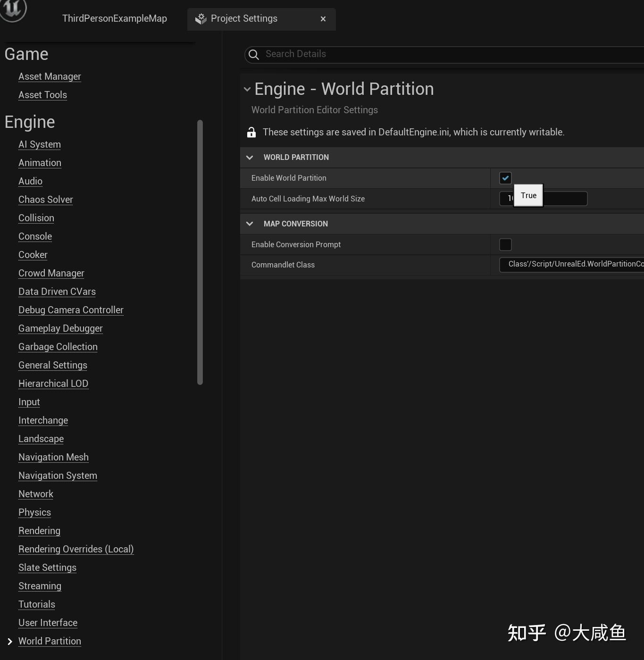Select the Project Settings tab
Screen dimensions: 644x660
[244, 18]
